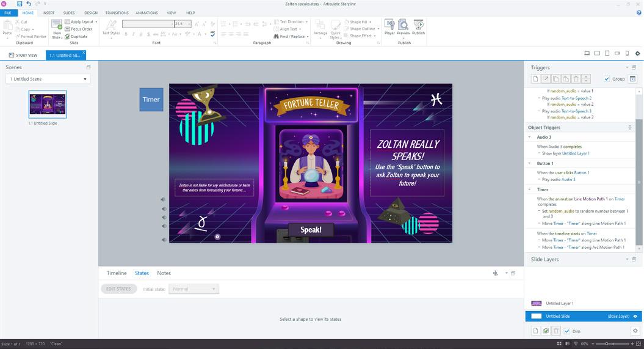
Task: Click the EDIT STATES button
Action: point(118,289)
